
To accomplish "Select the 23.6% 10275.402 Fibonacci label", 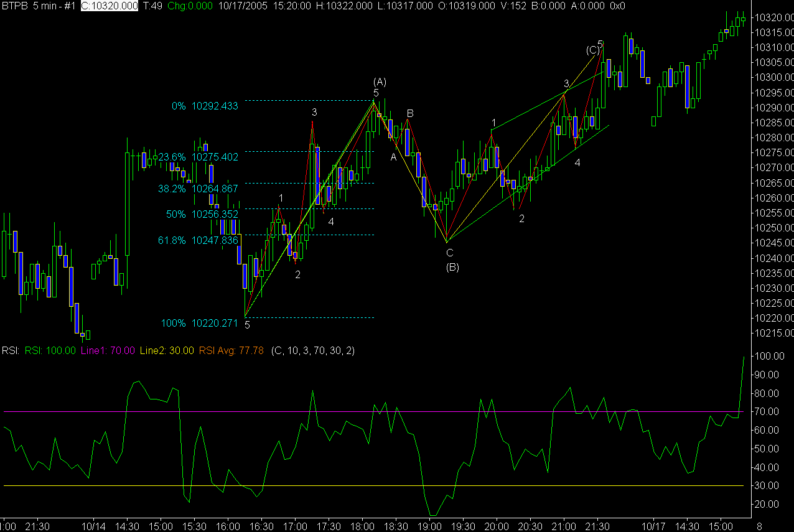I will [198, 157].
